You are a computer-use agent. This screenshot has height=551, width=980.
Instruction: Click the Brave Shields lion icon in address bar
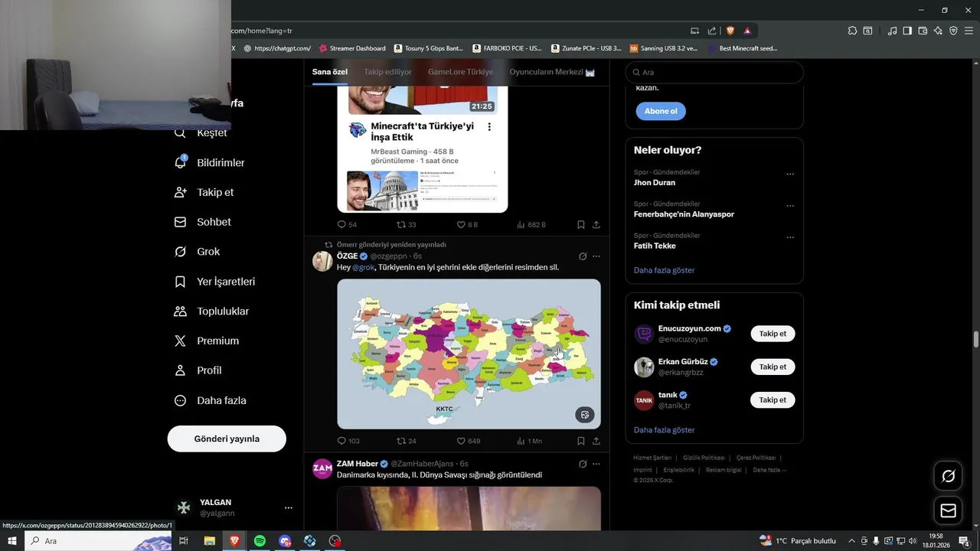click(x=730, y=31)
